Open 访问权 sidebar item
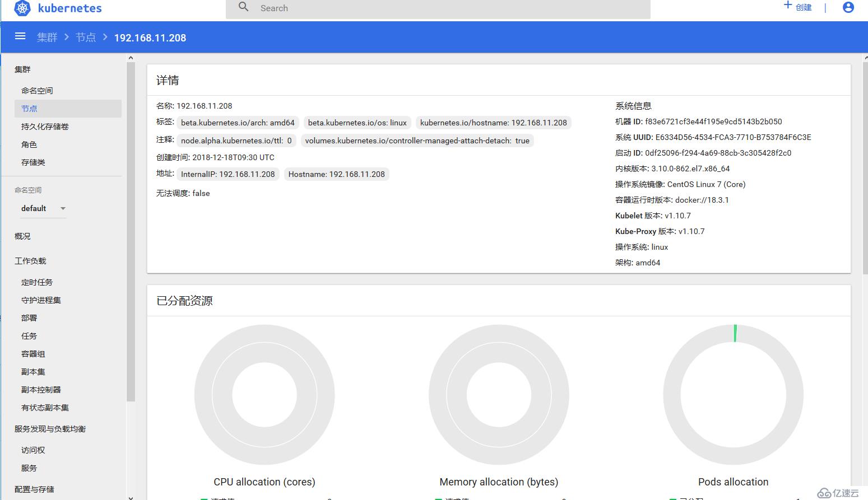 pyautogui.click(x=33, y=450)
